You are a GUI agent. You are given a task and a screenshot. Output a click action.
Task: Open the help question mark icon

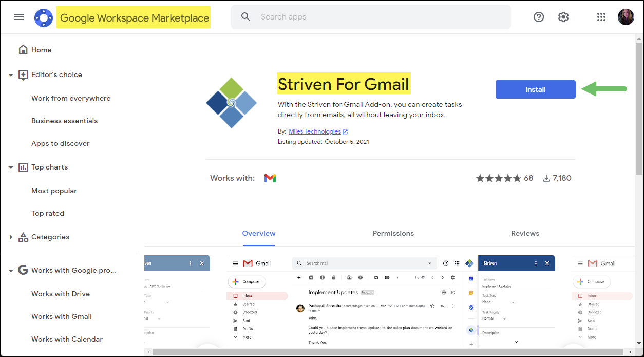(539, 17)
